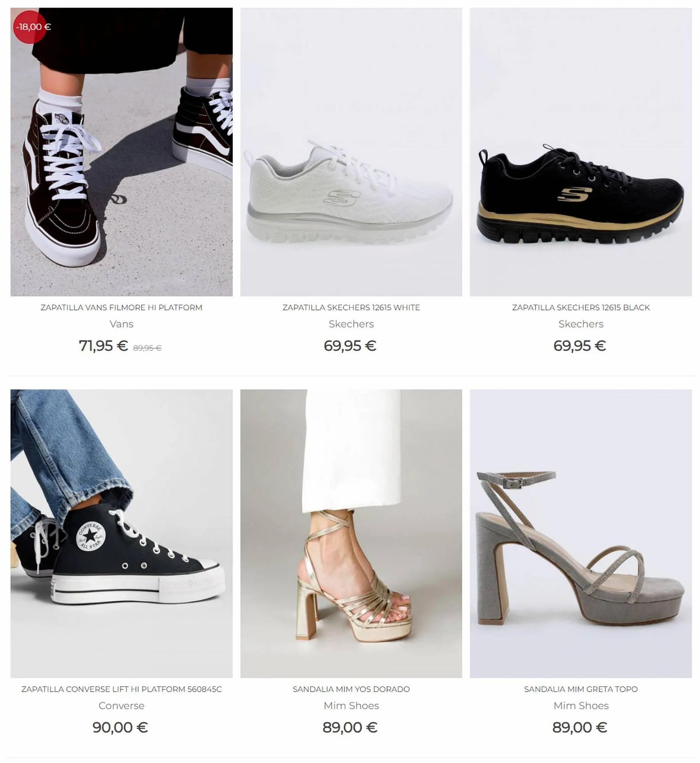The width and height of the screenshot is (700, 763).
Task: Click the 71,95 € sale price
Action: click(103, 346)
